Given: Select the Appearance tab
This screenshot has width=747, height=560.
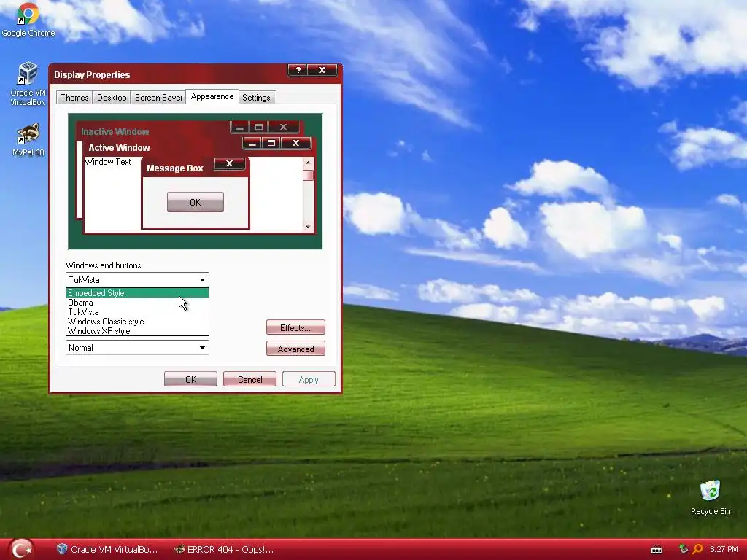Looking at the screenshot, I should click(x=212, y=96).
